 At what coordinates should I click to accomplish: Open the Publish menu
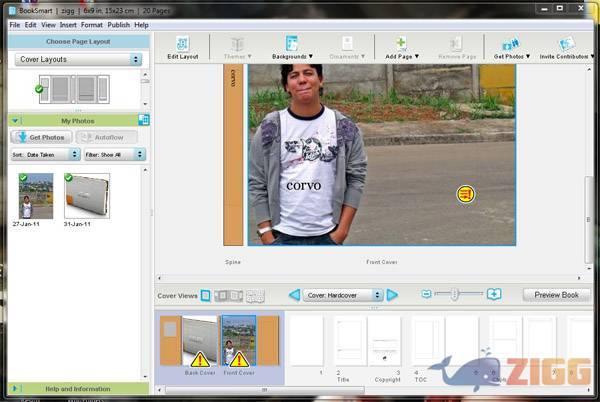pyautogui.click(x=118, y=24)
